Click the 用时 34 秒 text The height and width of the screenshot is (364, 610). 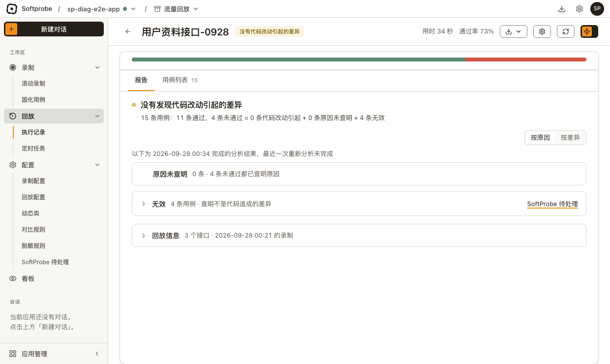[x=437, y=31]
